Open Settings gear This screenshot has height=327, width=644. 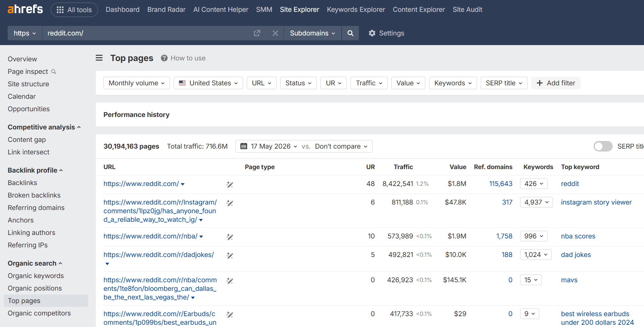pyautogui.click(x=386, y=33)
